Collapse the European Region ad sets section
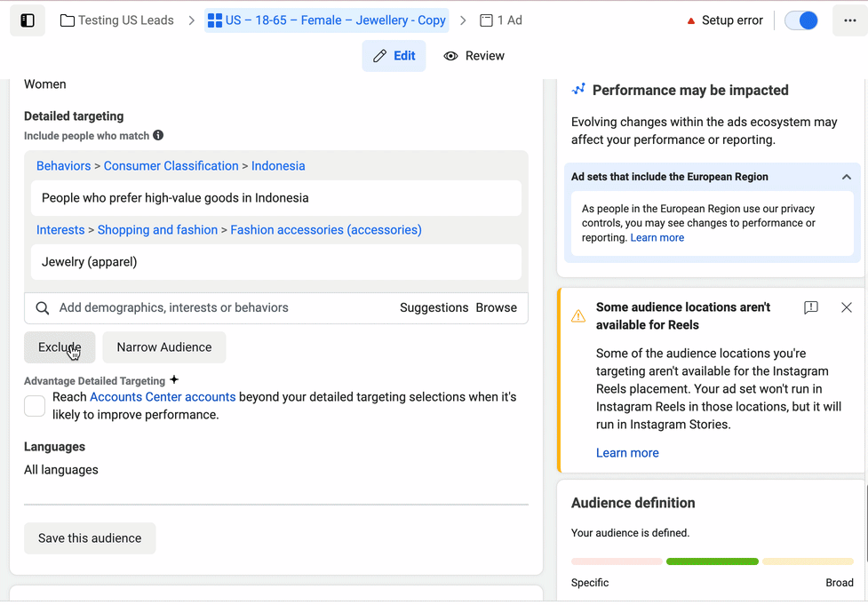This screenshot has width=868, height=605. coord(846,177)
